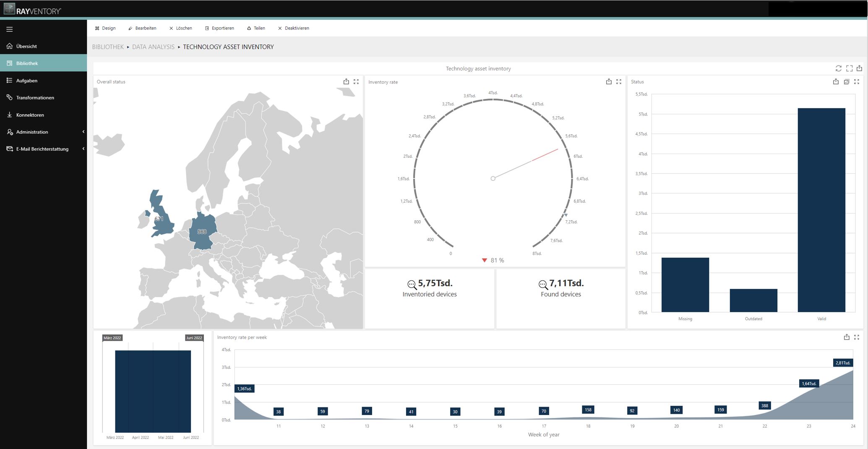Go to Transformationen section
The width and height of the screenshot is (868, 449).
pos(35,98)
